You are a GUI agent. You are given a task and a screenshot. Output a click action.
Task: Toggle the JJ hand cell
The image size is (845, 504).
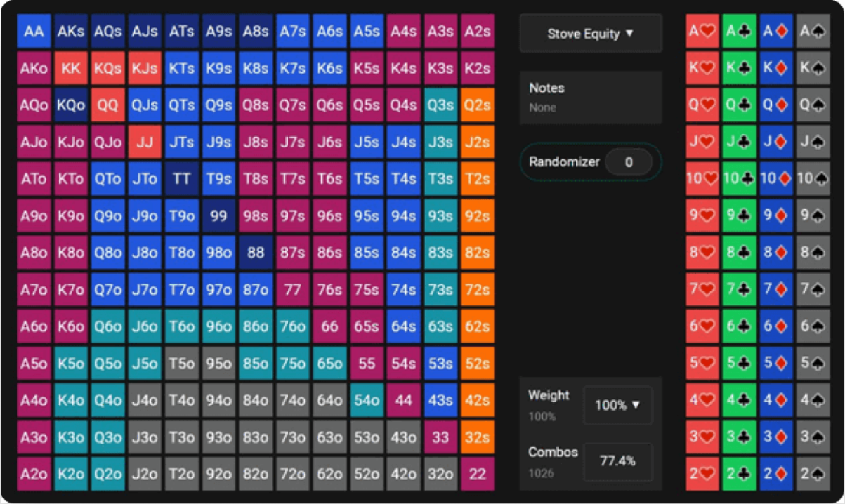(x=145, y=142)
